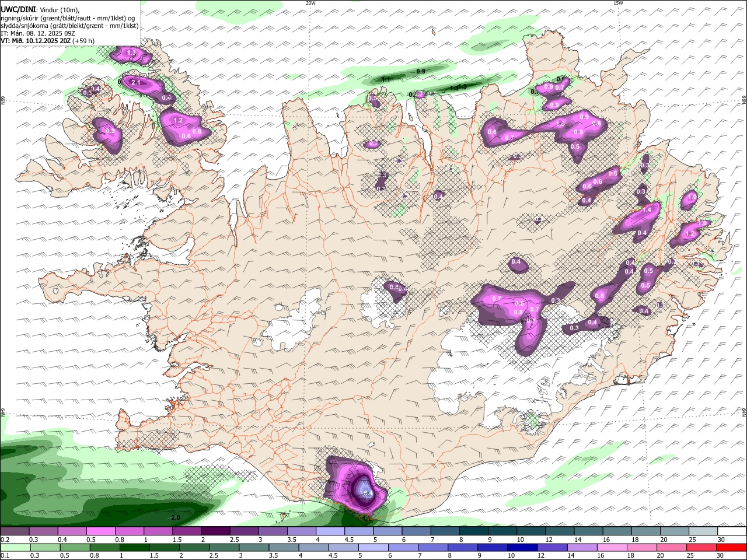The height and width of the screenshot is (560, 747).
Task: Click the UWC/DINI title text
Action: pyautogui.click(x=18, y=10)
